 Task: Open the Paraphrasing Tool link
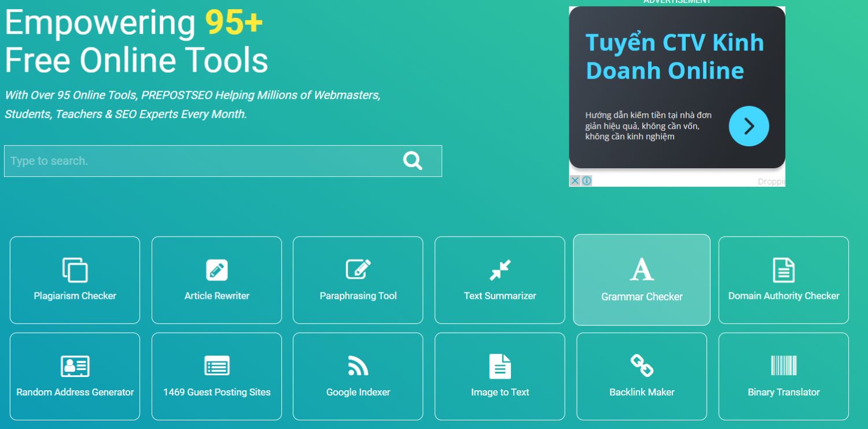[x=358, y=280]
